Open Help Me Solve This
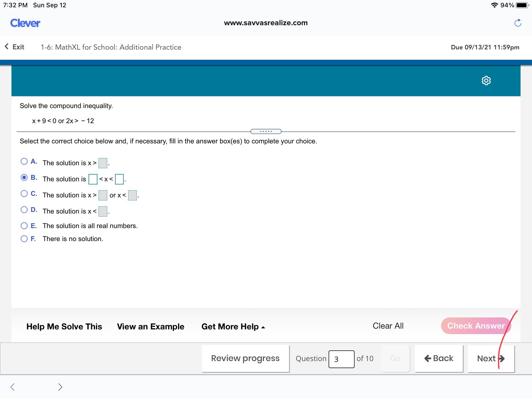The width and height of the screenshot is (532, 399). 64,327
